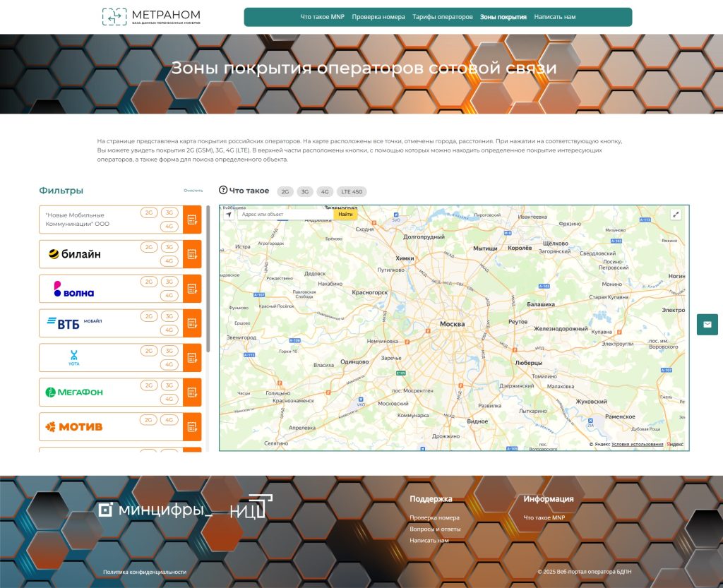Toggle 3G coverage for Volna

169,282
